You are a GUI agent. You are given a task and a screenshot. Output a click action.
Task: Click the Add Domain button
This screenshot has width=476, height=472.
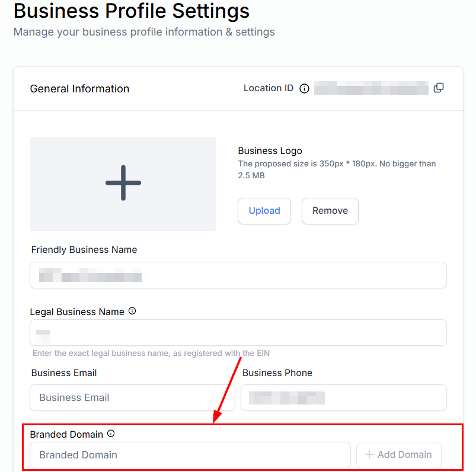[x=398, y=455]
